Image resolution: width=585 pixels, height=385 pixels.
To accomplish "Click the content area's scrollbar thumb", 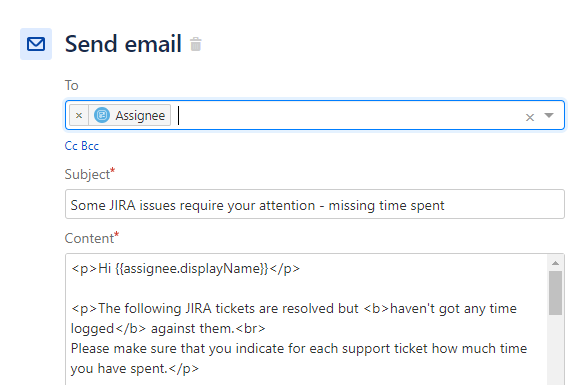I will (556, 293).
